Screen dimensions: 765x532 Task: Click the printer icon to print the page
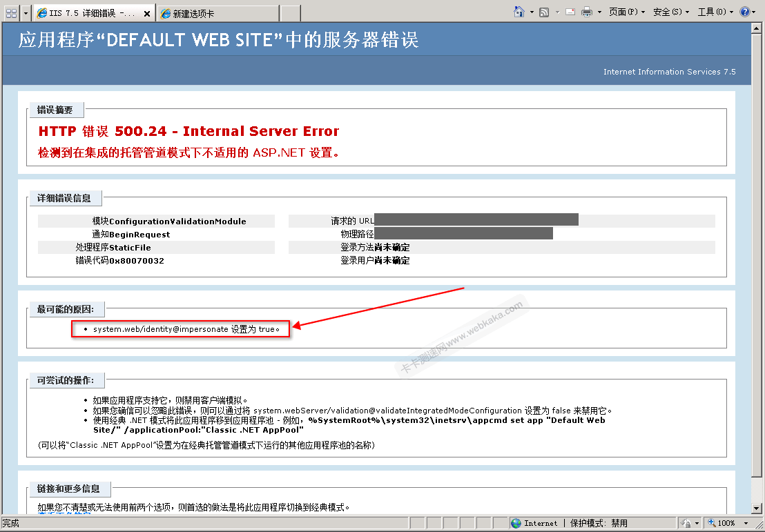pyautogui.click(x=586, y=12)
